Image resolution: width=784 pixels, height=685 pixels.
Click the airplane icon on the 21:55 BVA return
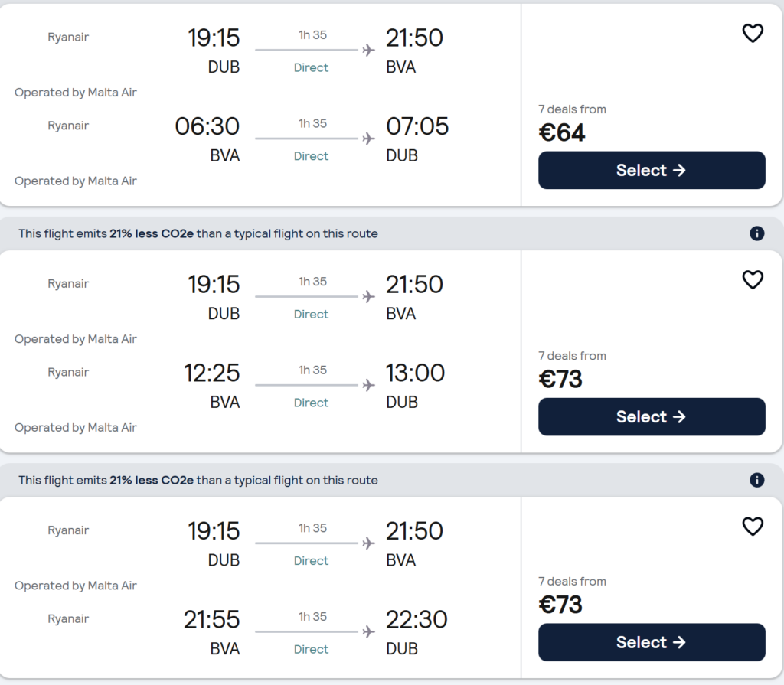pyautogui.click(x=367, y=631)
